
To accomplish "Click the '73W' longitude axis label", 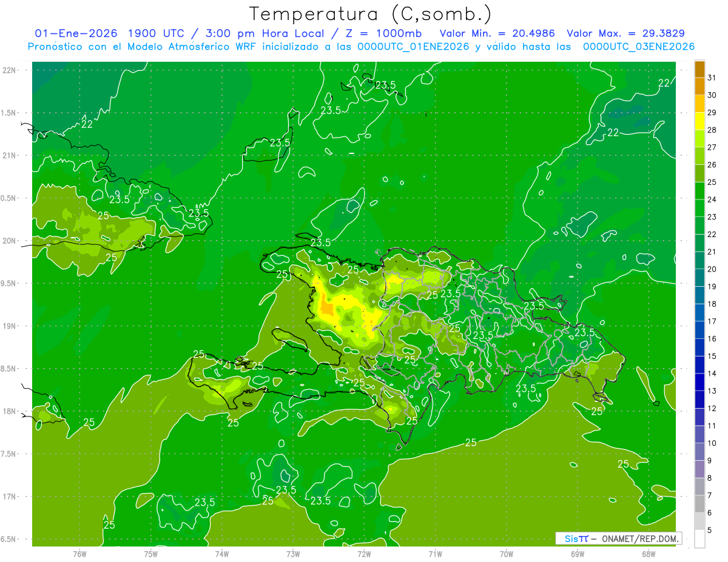I will coord(293,554).
